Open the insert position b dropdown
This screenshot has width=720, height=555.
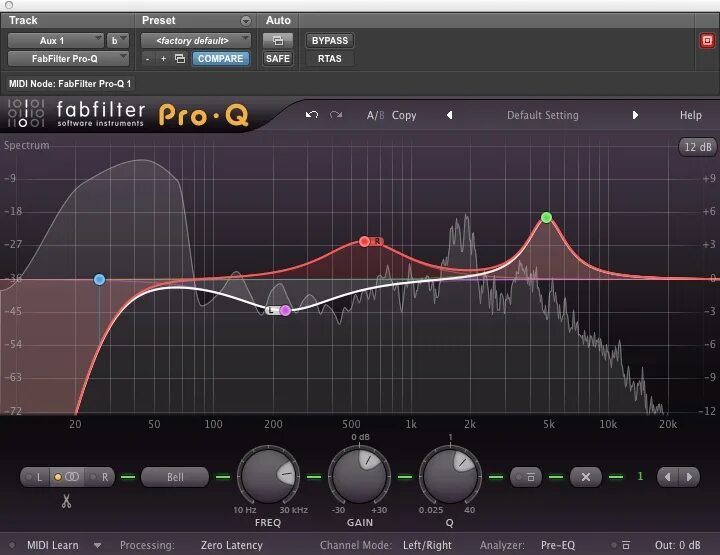[x=118, y=40]
